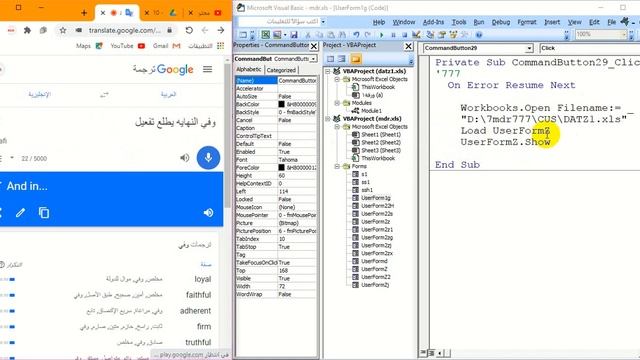The image size is (640, 360).
Task: Click the View Microsoft Excel toolbar icon
Action: [x=266, y=35]
